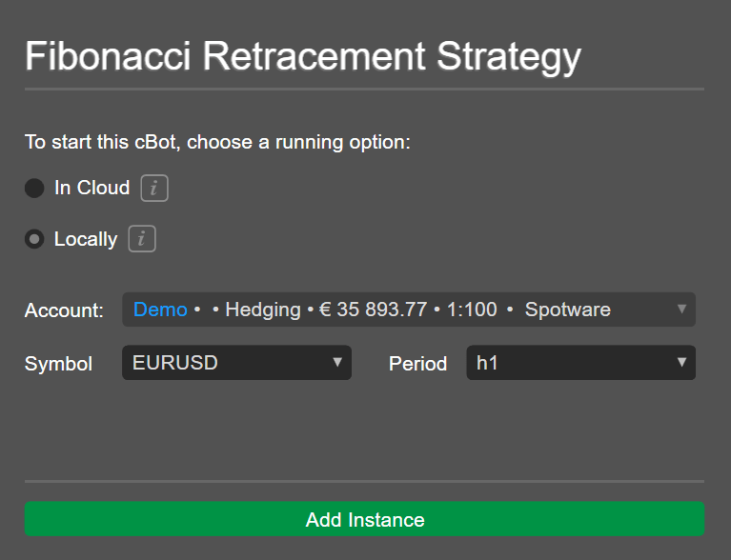Select the Locally radio button
This screenshot has height=560, width=731.
coord(34,239)
